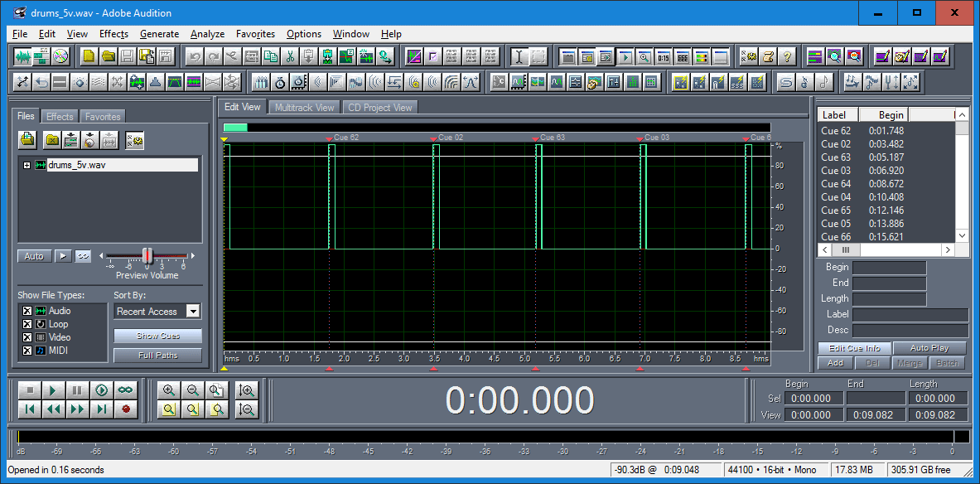Click the Graphic Equalizer green bars icon
The image size is (980, 484).
point(632,81)
